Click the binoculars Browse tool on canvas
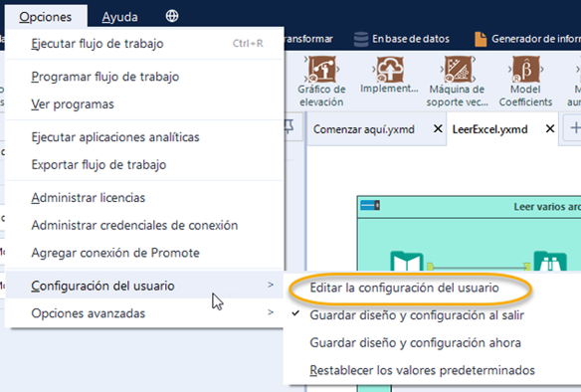The width and height of the screenshot is (581, 392). coord(550,261)
